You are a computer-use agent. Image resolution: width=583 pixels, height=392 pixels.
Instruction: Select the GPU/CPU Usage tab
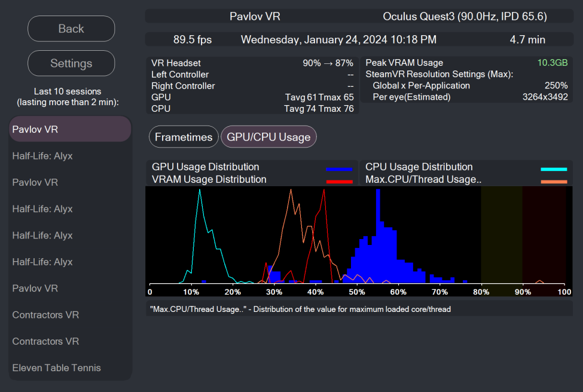point(268,137)
